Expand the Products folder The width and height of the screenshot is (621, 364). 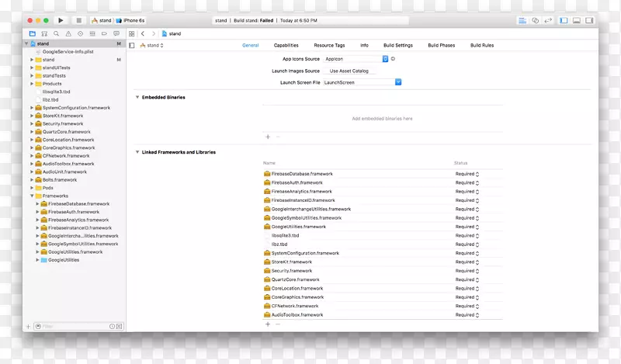tap(32, 84)
